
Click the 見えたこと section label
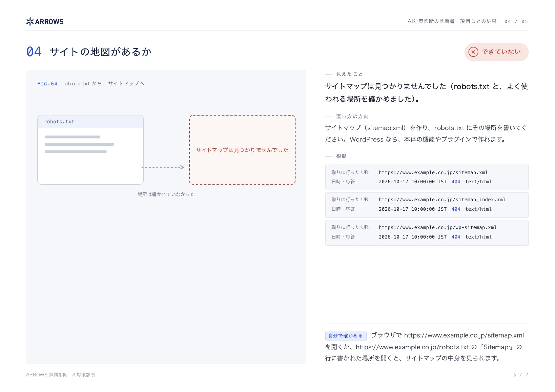(349, 74)
